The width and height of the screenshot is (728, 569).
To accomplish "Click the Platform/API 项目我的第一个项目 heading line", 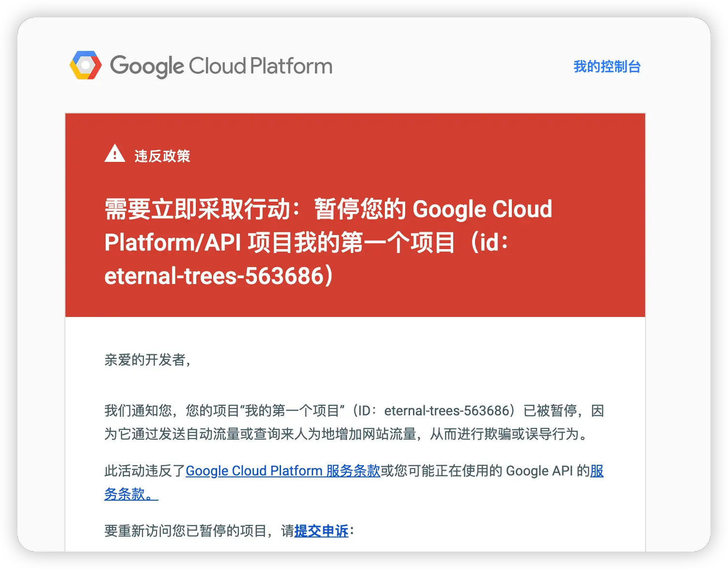I will click(280, 242).
